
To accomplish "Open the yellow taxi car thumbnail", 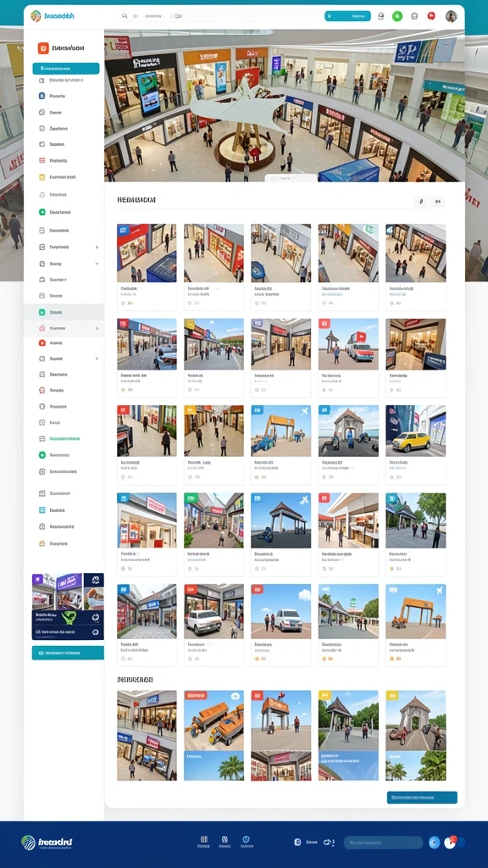I will (415, 431).
